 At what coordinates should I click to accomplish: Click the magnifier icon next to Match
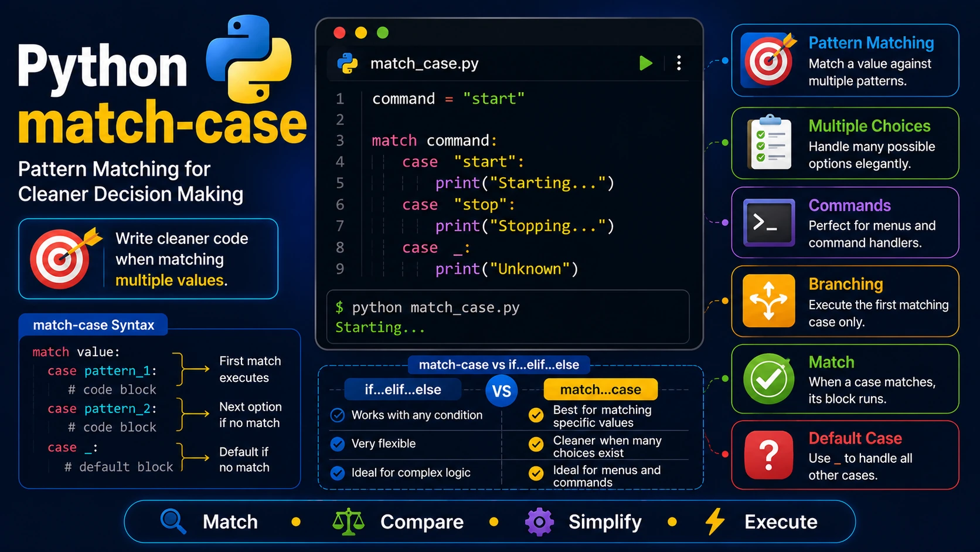[x=173, y=521]
